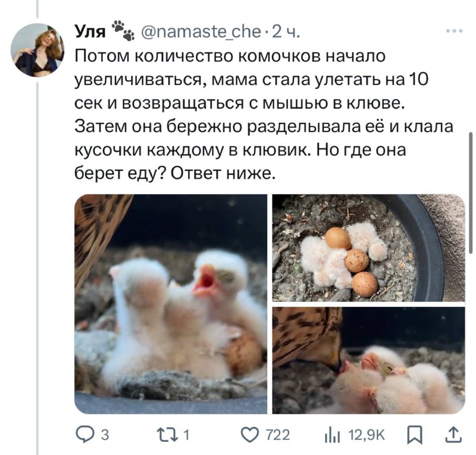Click the paw prints emoji beside the name
The image size is (476, 455).
pyautogui.click(x=123, y=31)
